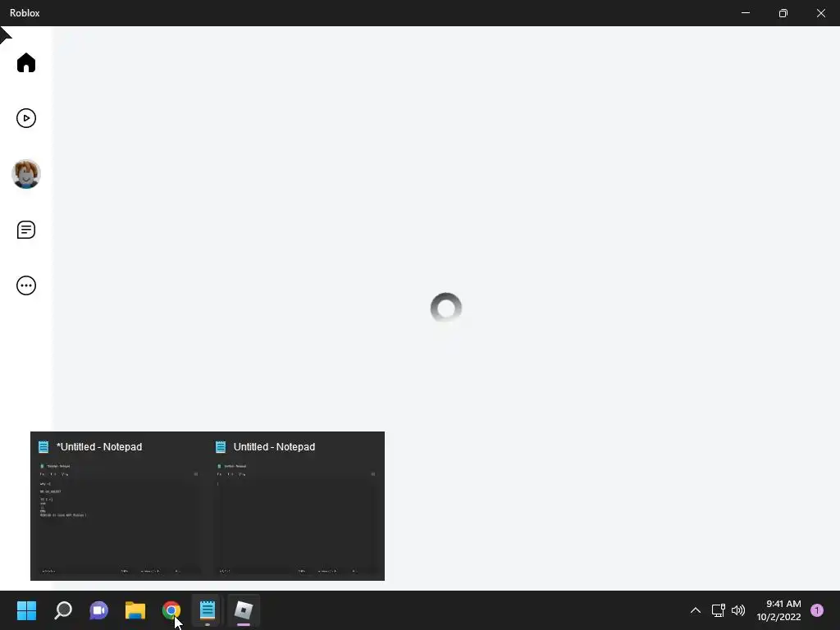
Task: Restore down the Roblox window
Action: pyautogui.click(x=783, y=13)
